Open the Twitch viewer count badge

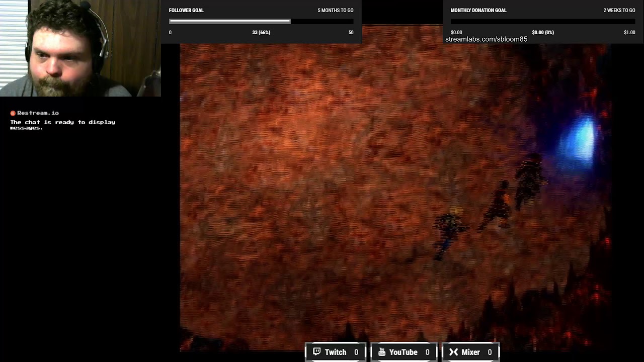tap(336, 352)
